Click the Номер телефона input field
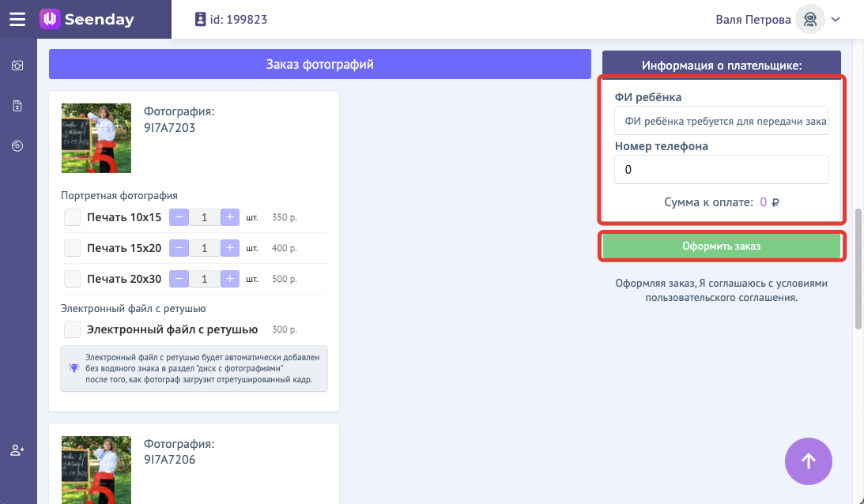The image size is (864, 504). pyautogui.click(x=721, y=170)
